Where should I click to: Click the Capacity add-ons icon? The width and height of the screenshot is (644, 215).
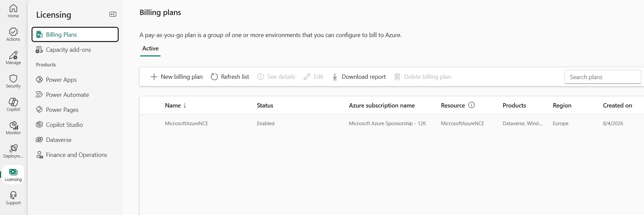click(39, 50)
